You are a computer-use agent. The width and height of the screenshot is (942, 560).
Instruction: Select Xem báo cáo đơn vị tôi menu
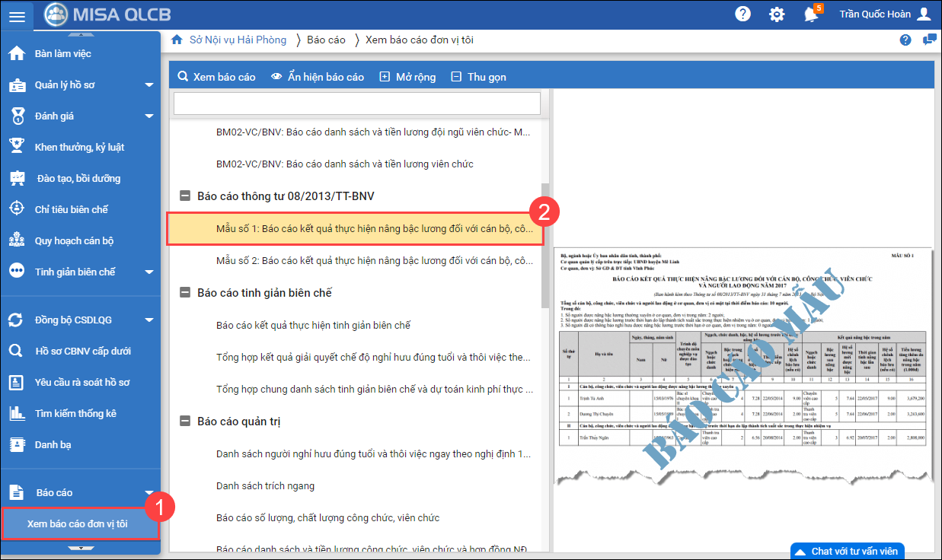coord(78,523)
